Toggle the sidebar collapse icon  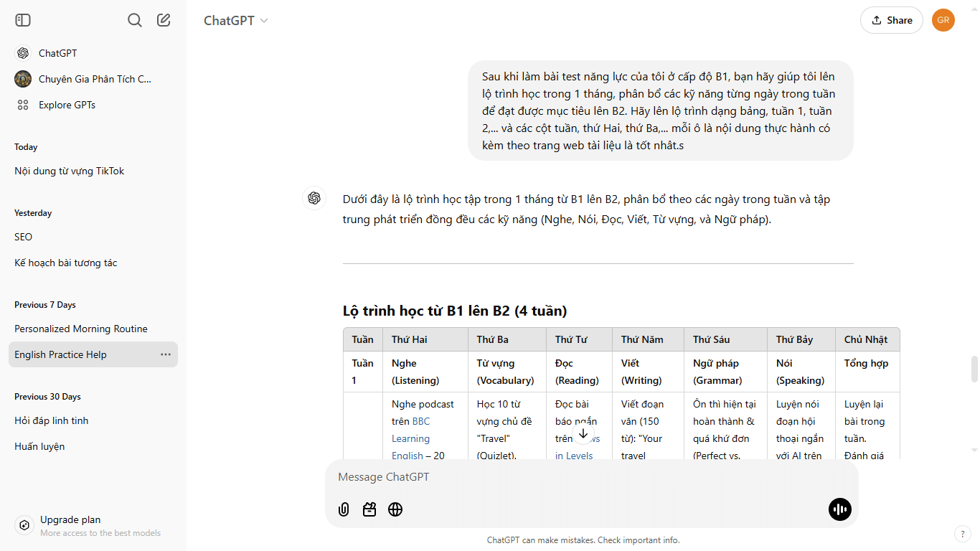[x=23, y=20]
